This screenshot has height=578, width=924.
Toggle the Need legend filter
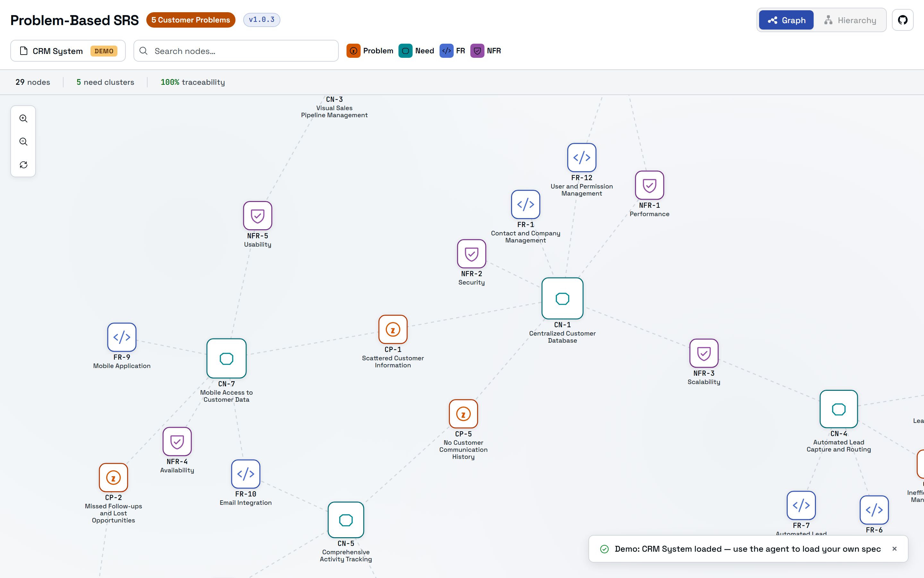pyautogui.click(x=416, y=51)
